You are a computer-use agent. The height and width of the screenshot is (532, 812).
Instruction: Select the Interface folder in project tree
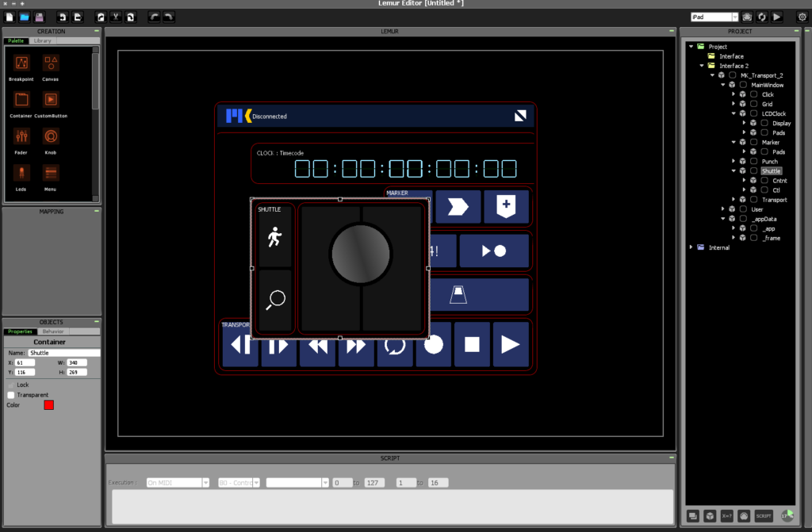tap(731, 56)
